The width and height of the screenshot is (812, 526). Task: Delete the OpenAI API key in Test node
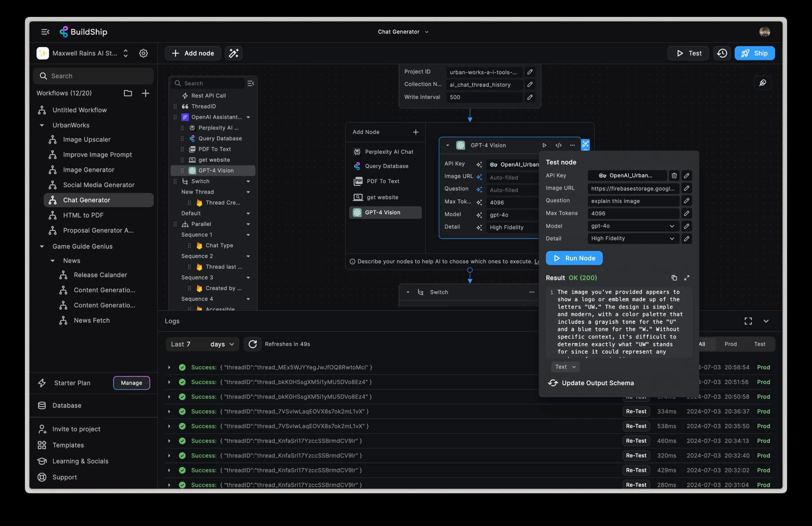tap(674, 176)
